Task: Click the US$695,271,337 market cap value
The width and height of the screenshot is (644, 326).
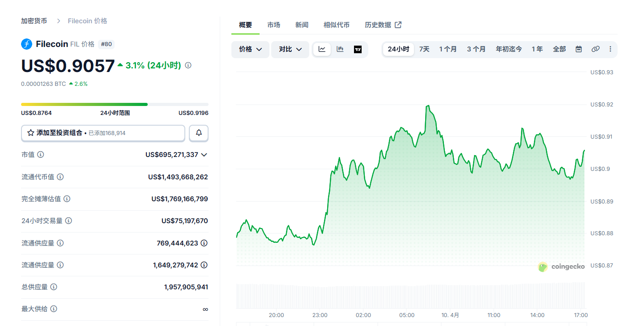Action: 172,155
